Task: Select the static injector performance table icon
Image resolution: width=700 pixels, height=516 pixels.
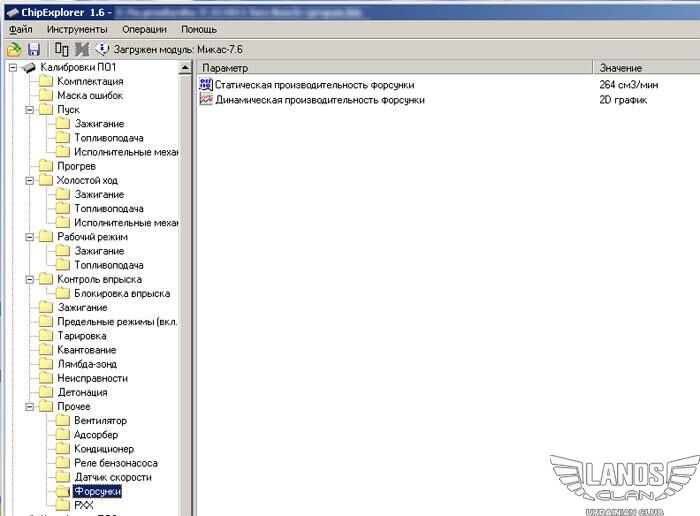Action: 207,86
